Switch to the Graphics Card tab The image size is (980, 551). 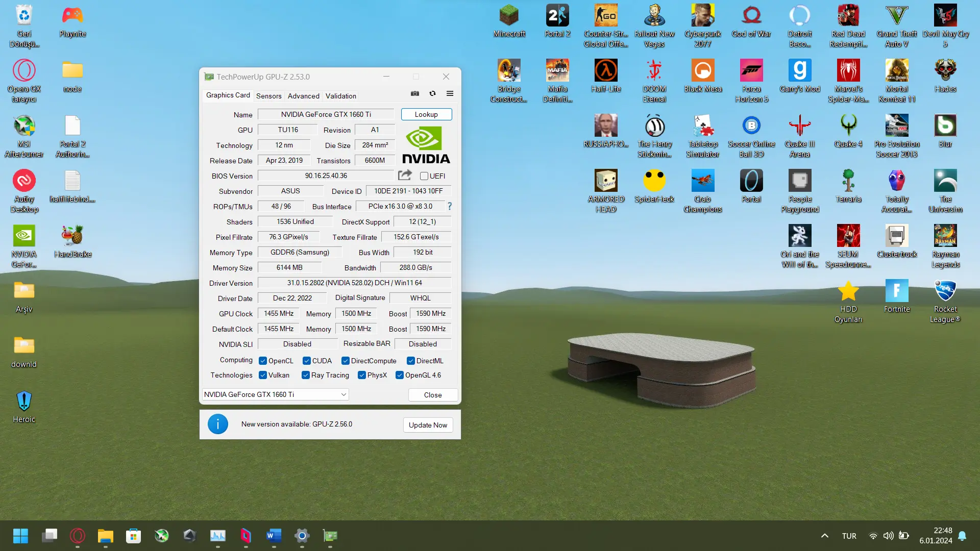point(228,95)
